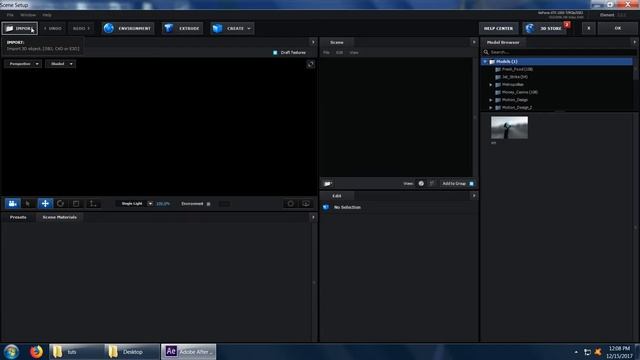Open the Perspective view dropdown
The image size is (640, 360).
23,64
